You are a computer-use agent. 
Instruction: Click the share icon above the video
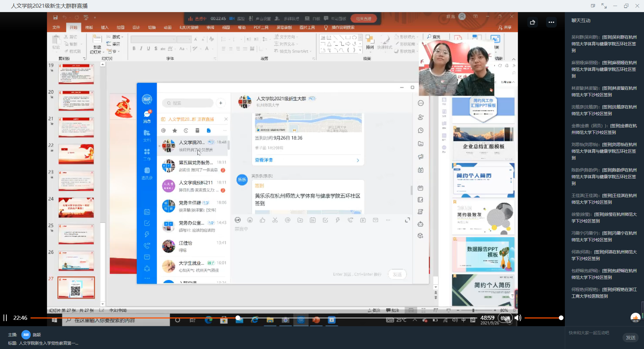pyautogui.click(x=532, y=22)
